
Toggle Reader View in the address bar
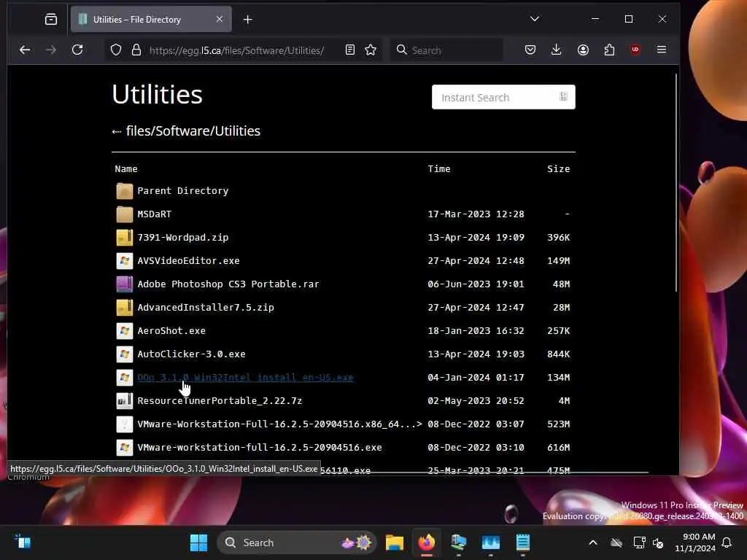click(x=350, y=50)
